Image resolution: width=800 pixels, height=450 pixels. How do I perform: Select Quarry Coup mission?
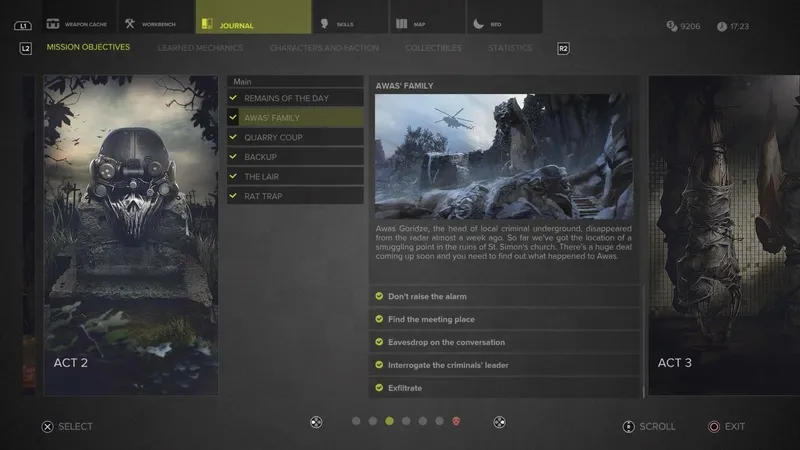coord(295,137)
